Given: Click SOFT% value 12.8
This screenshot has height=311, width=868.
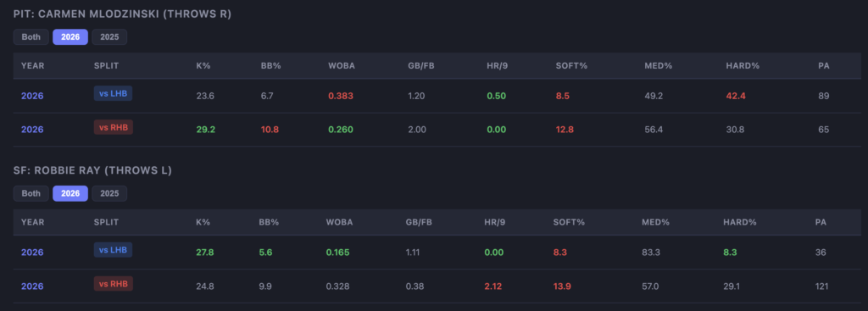Looking at the screenshot, I should click(564, 130).
